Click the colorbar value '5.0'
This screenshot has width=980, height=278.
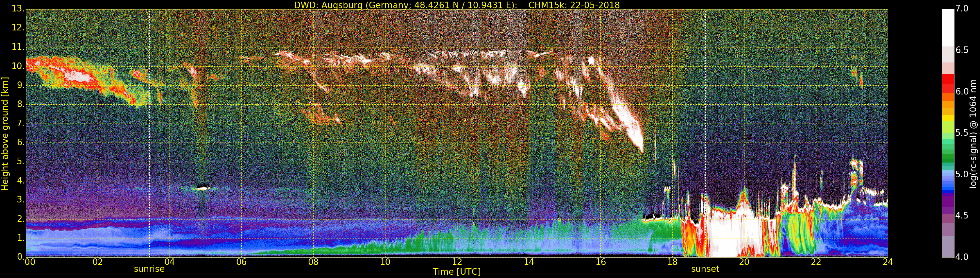(x=962, y=174)
